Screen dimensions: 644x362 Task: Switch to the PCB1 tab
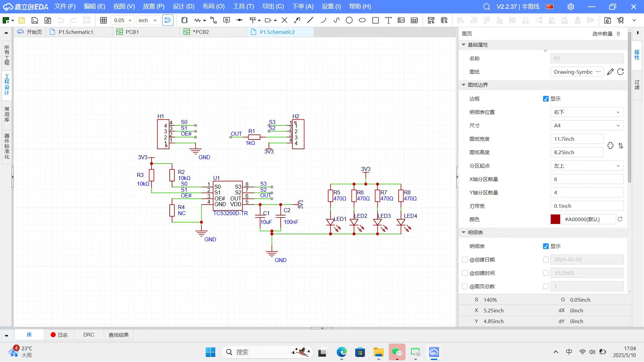pos(132,32)
